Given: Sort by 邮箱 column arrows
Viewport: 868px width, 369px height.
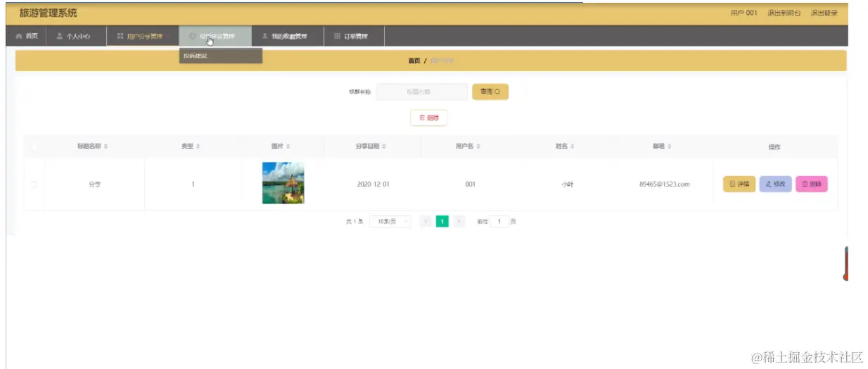Looking at the screenshot, I should (x=669, y=146).
